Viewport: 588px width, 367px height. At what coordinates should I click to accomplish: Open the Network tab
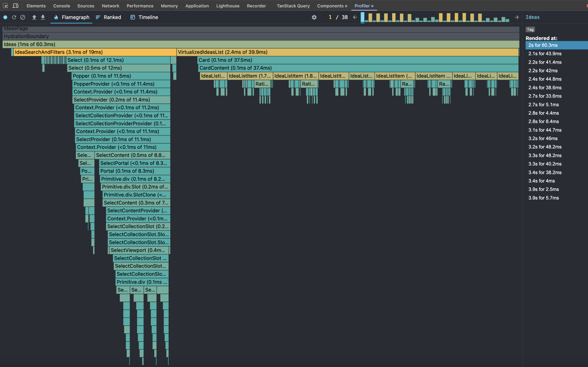point(110,6)
